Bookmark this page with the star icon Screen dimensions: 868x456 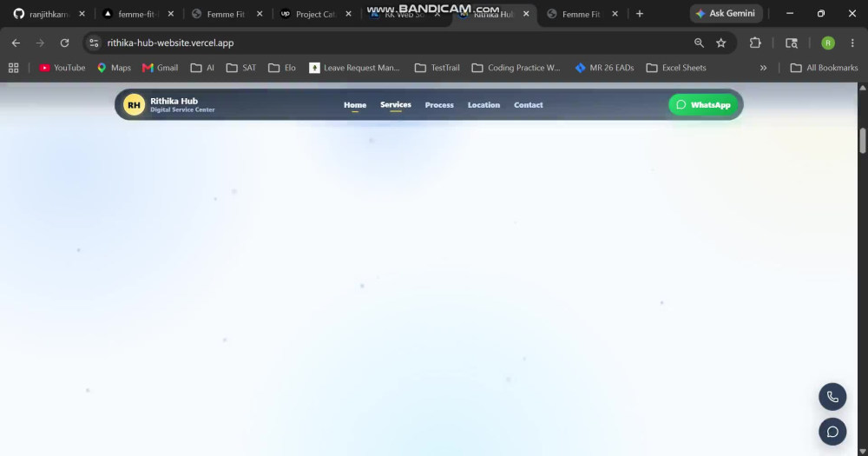720,43
